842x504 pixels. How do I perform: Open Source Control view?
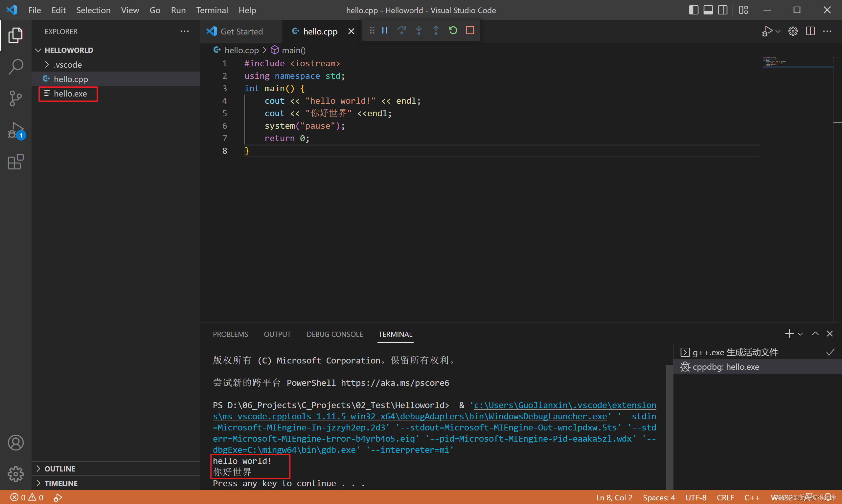[16, 99]
